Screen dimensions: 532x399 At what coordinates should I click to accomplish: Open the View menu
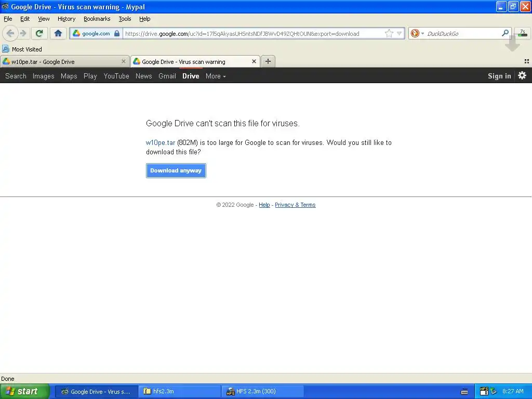44,19
